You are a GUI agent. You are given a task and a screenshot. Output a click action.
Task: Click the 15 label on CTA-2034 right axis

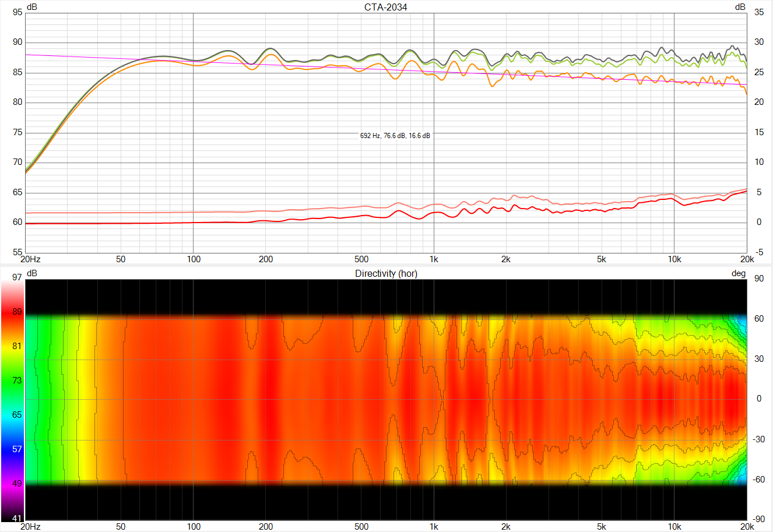(x=759, y=132)
